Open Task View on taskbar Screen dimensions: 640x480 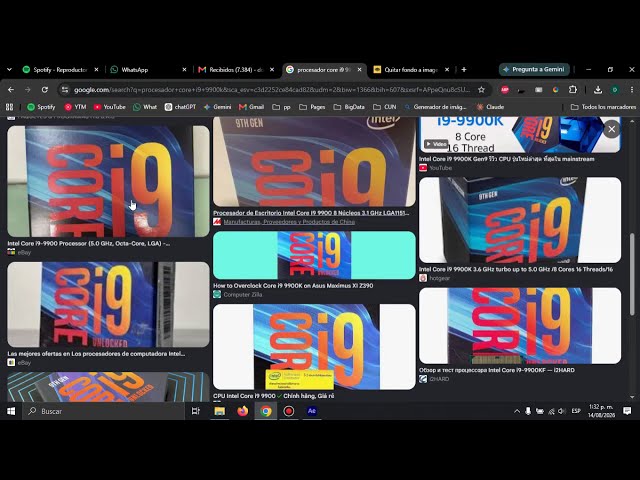tap(196, 411)
